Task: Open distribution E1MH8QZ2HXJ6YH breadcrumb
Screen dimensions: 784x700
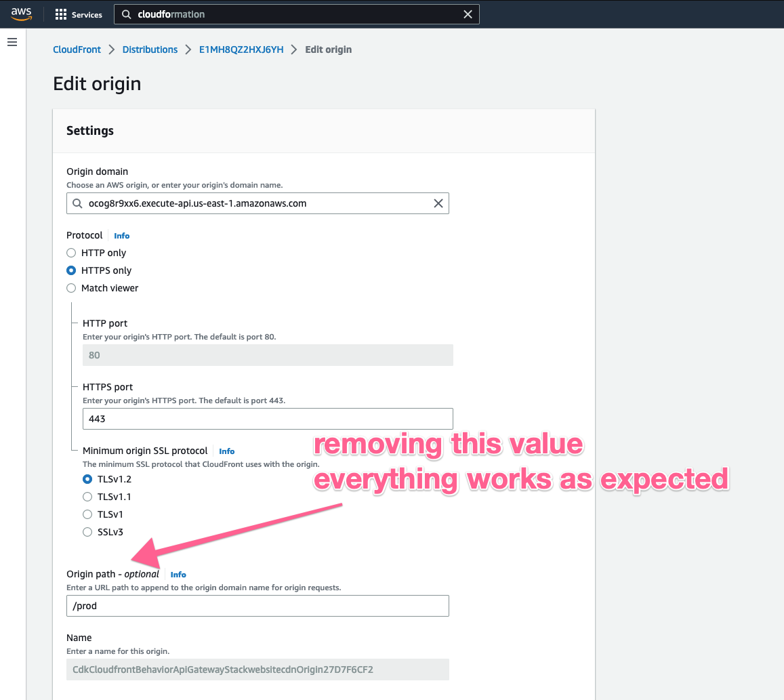Action: click(241, 49)
